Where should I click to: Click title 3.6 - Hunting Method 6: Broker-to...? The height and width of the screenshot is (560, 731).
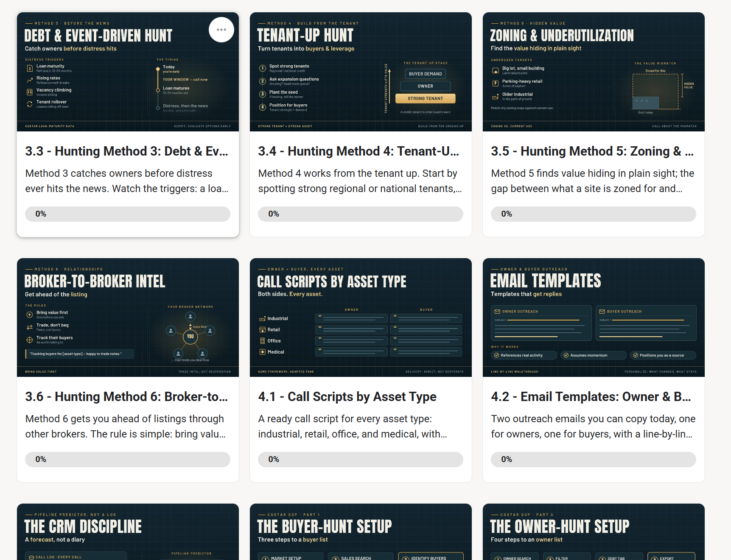[127, 397]
